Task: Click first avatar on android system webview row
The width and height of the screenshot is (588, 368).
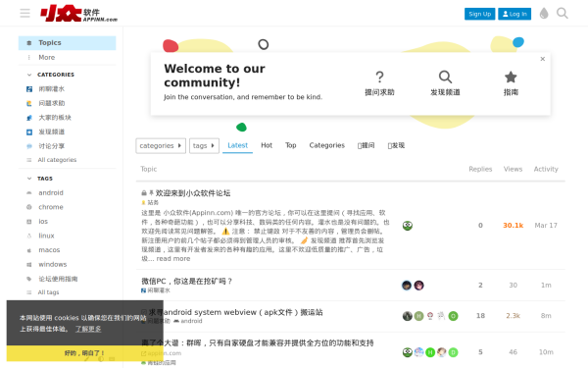Action: (408, 316)
